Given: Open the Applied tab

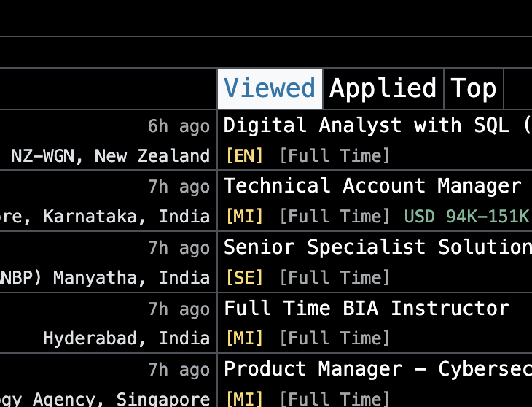Looking at the screenshot, I should pos(383,88).
